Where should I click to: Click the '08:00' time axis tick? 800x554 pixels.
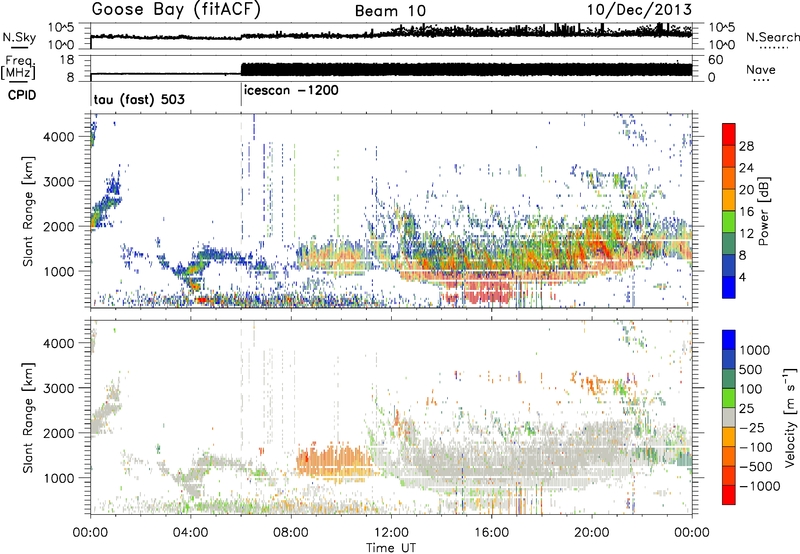click(291, 533)
